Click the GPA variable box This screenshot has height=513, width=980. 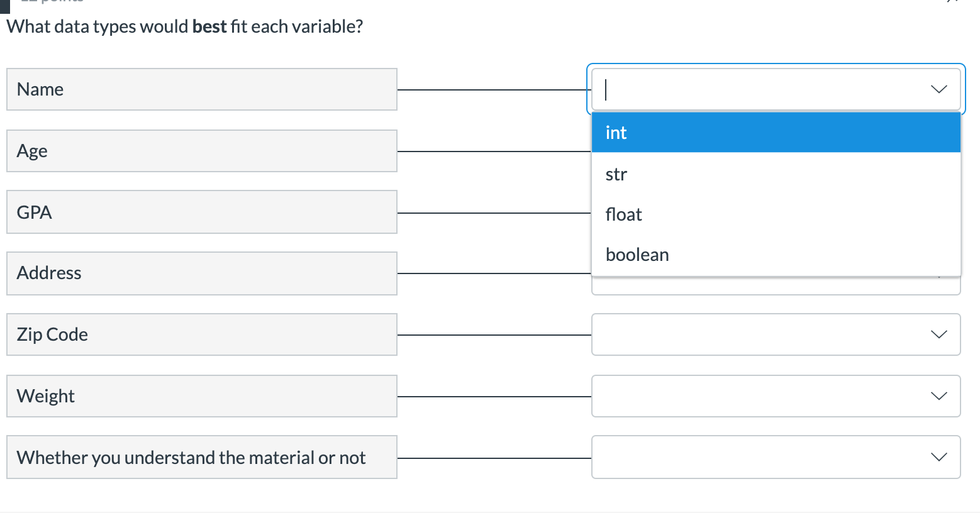(202, 212)
